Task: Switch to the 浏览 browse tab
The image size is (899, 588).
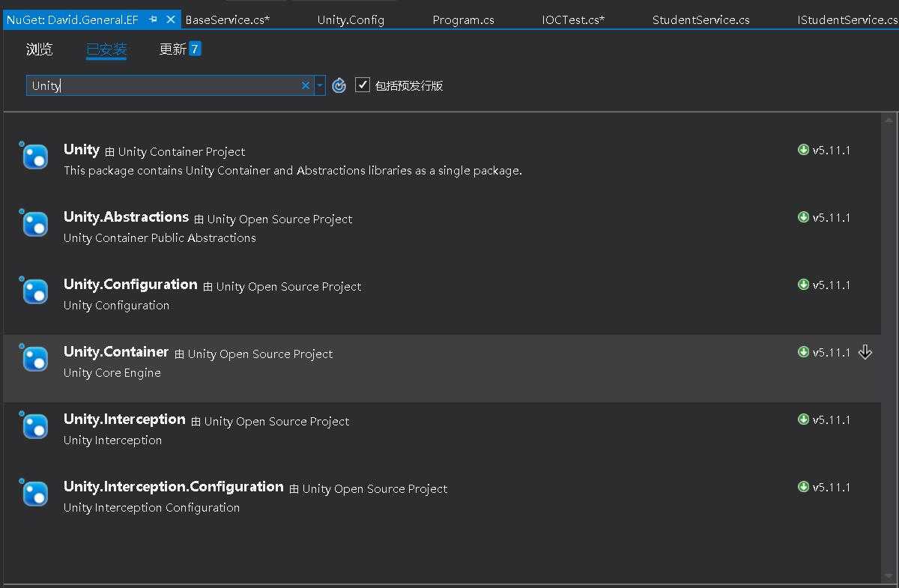Action: (x=39, y=49)
